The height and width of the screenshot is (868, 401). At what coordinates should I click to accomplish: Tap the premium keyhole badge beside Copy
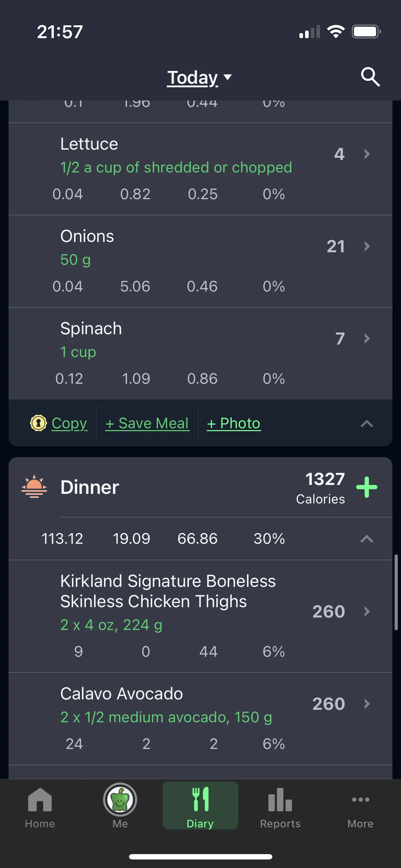[x=38, y=423]
